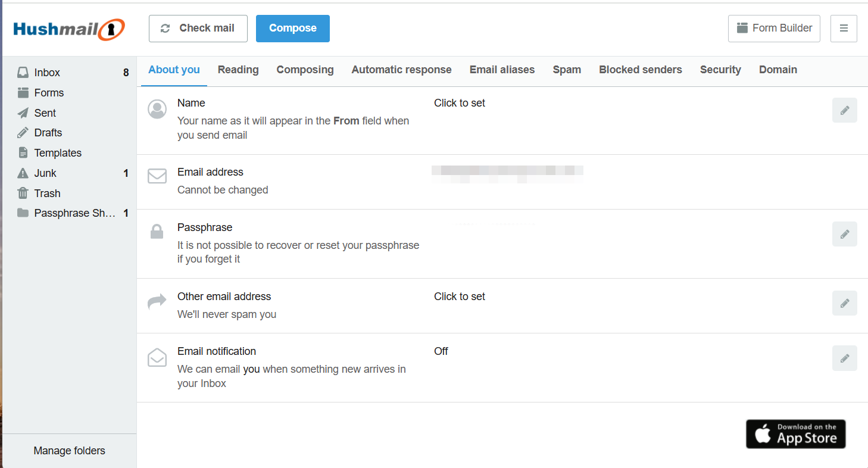Click the 'Off' email notification value

441,351
